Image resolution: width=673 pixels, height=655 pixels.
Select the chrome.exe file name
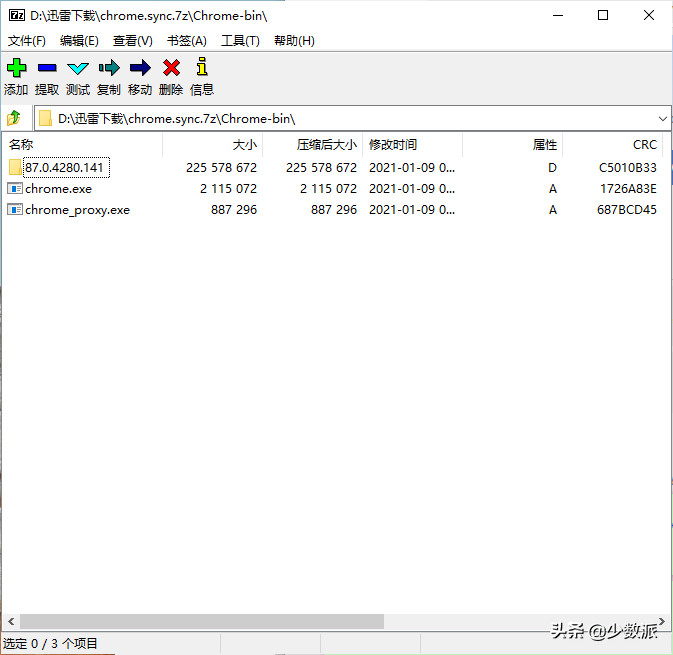click(58, 188)
